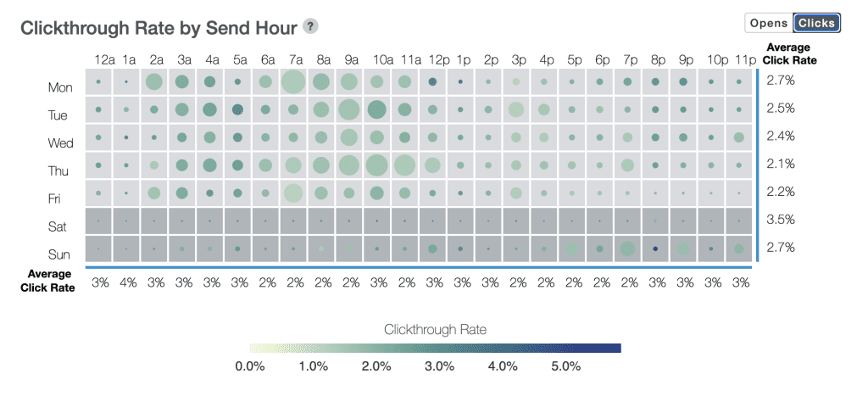Viewport: 868px width, 402px height.
Task: Select the Thursday 11a bubble
Action: 404,165
